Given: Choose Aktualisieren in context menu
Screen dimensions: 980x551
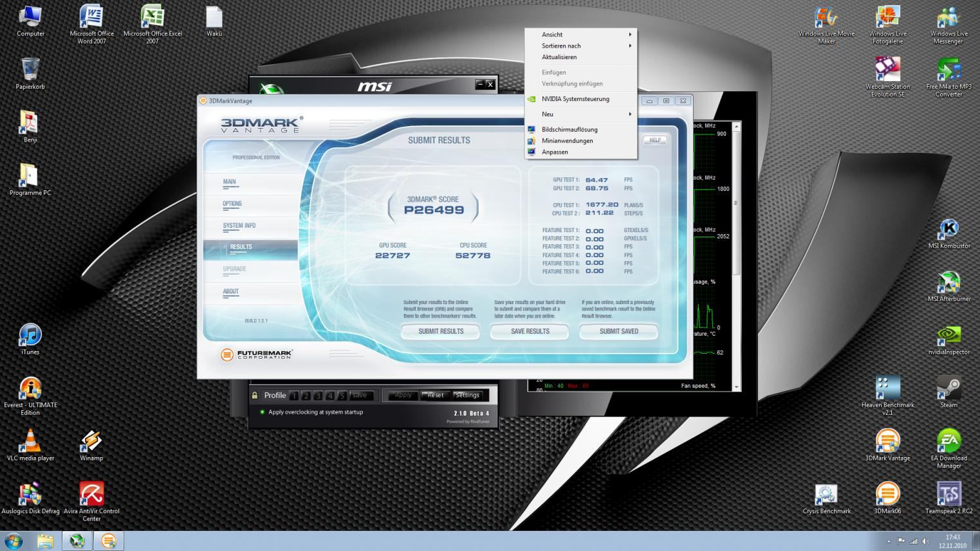Looking at the screenshot, I should click(x=581, y=57).
